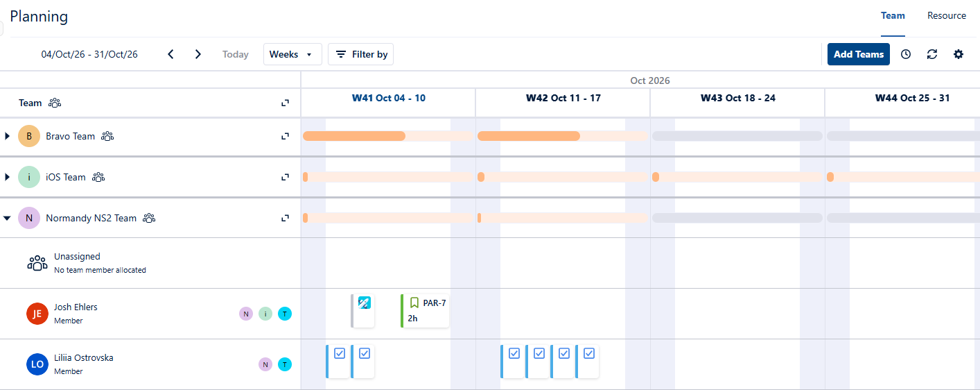This screenshot has width=980, height=390.
Task: Click the Normandy NS2 Team avatar
Action: click(x=29, y=218)
